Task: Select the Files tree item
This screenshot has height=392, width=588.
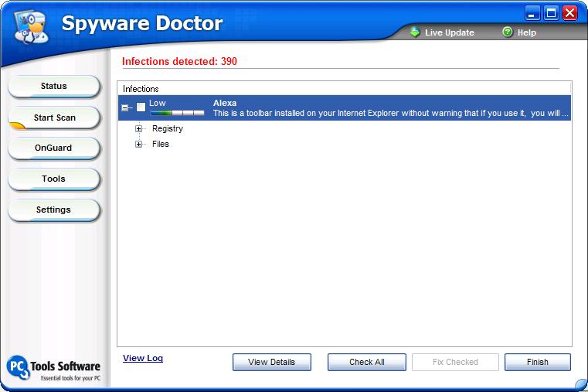Action: click(x=161, y=144)
